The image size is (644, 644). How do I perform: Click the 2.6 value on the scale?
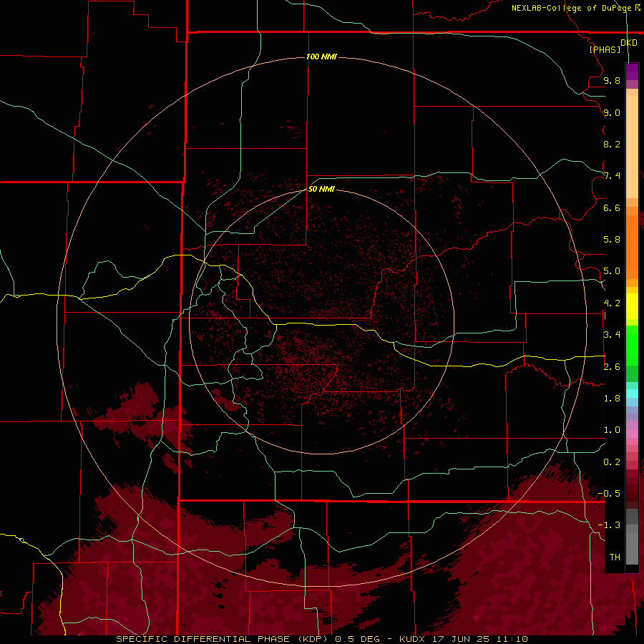tap(612, 367)
